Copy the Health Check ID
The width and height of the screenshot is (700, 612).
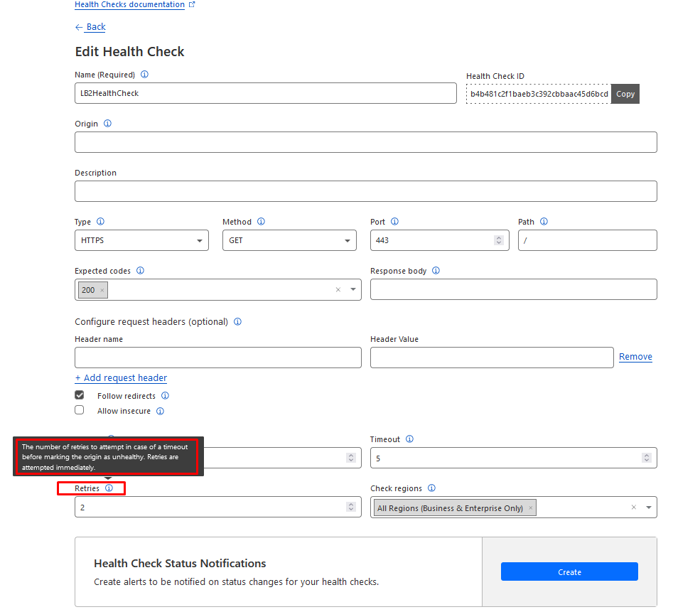(x=625, y=93)
